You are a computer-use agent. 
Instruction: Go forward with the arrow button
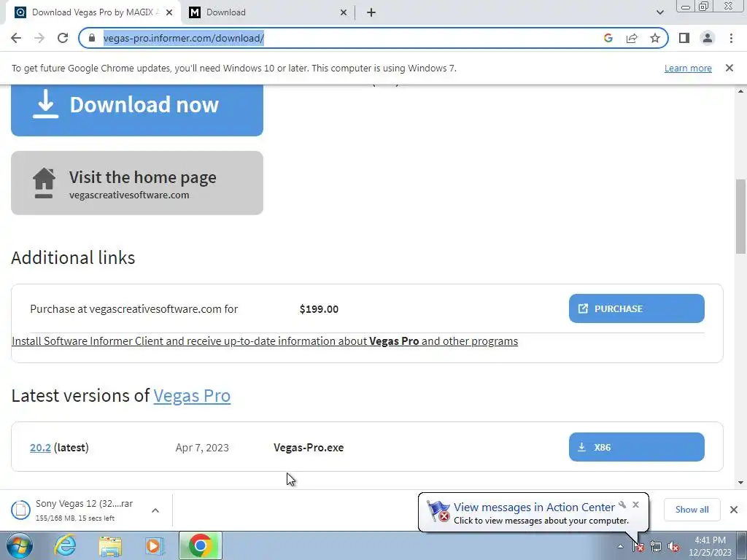coord(39,38)
